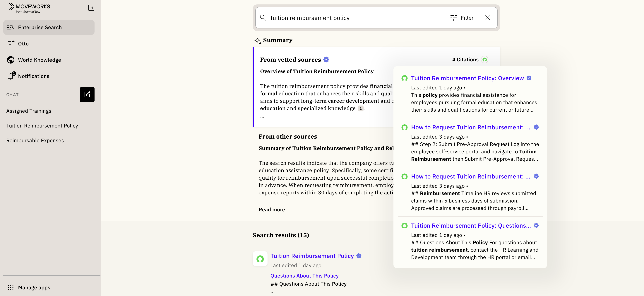Start a new chat with the compose icon
This screenshot has width=644, height=296.
pyautogui.click(x=87, y=95)
